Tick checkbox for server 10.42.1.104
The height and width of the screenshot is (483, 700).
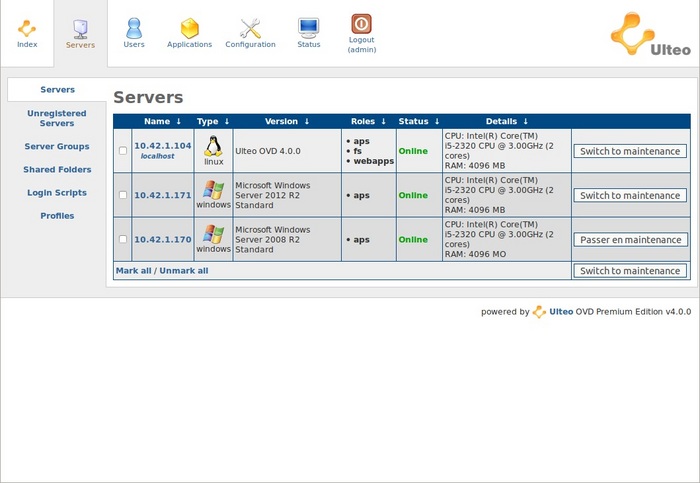point(123,151)
